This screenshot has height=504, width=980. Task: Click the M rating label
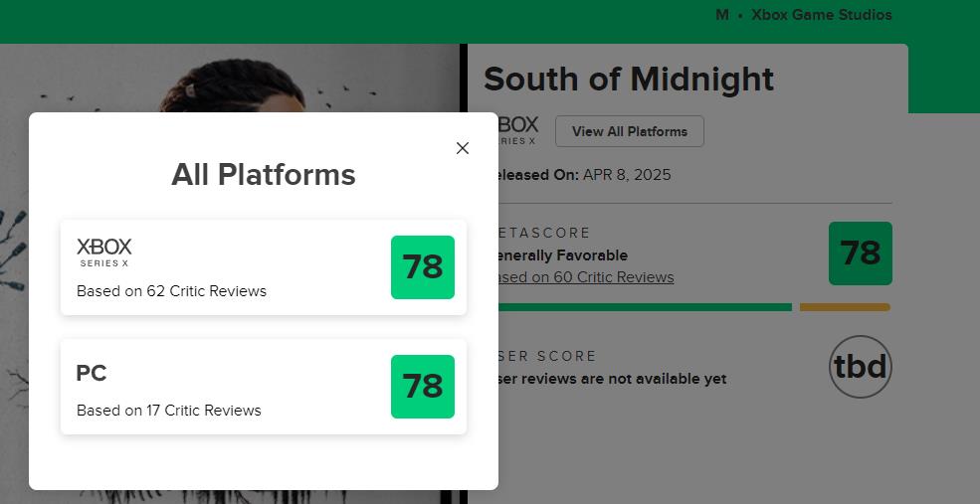722,15
